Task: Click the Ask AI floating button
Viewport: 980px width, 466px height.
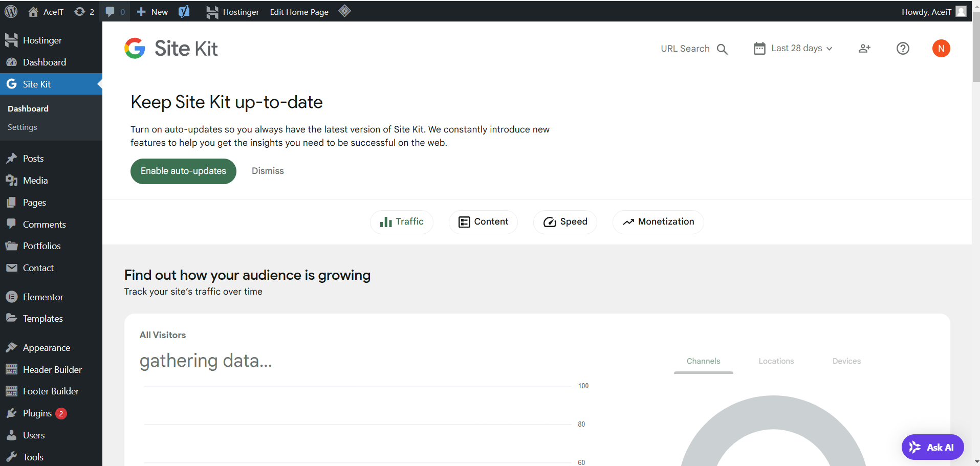Action: 932,447
